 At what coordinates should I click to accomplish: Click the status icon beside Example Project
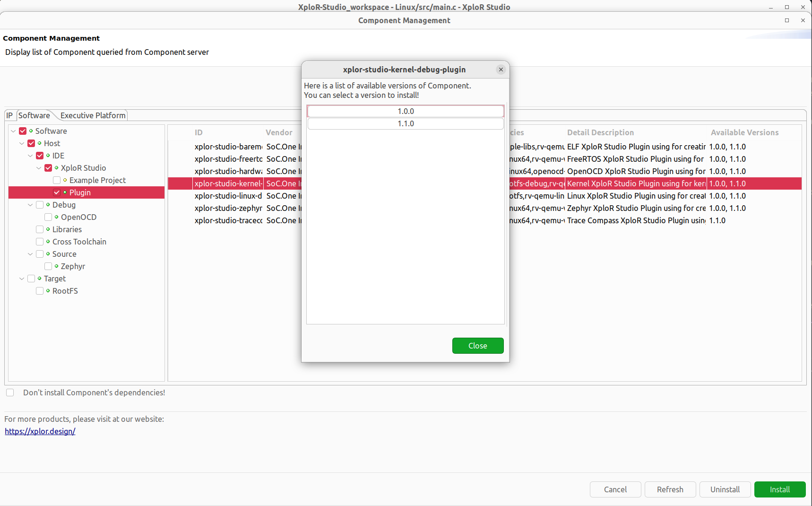coord(65,180)
